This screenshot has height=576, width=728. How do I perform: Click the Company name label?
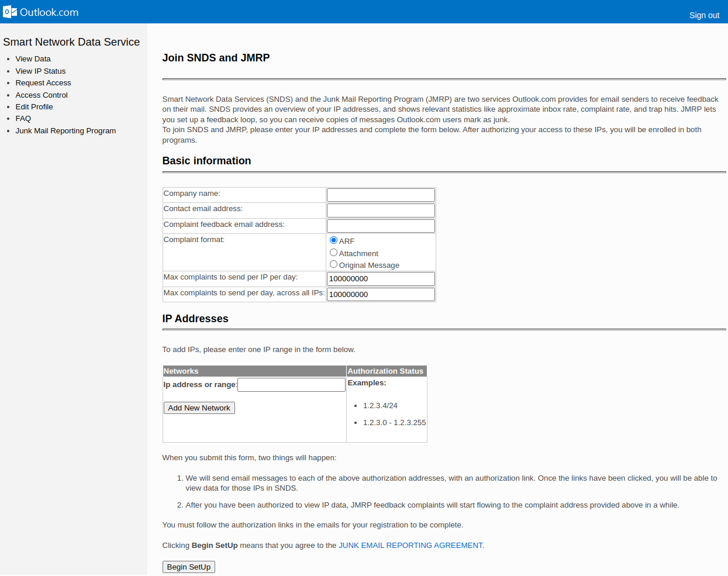(192, 194)
